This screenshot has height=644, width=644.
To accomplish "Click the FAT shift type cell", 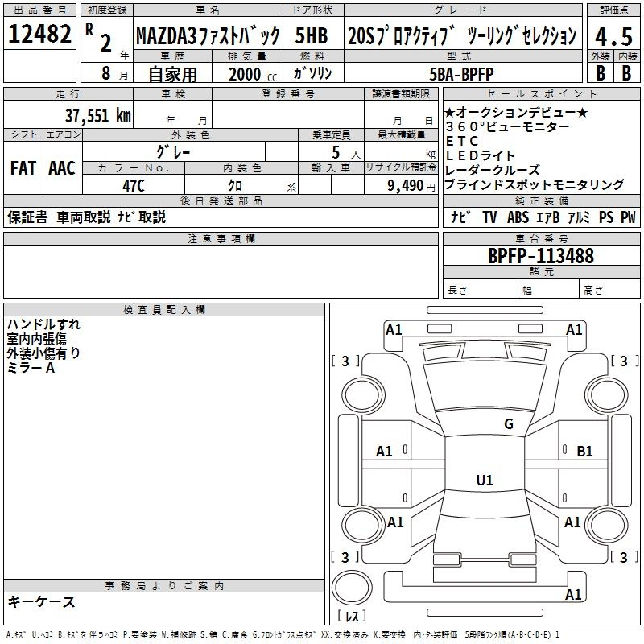I will 23,167.
